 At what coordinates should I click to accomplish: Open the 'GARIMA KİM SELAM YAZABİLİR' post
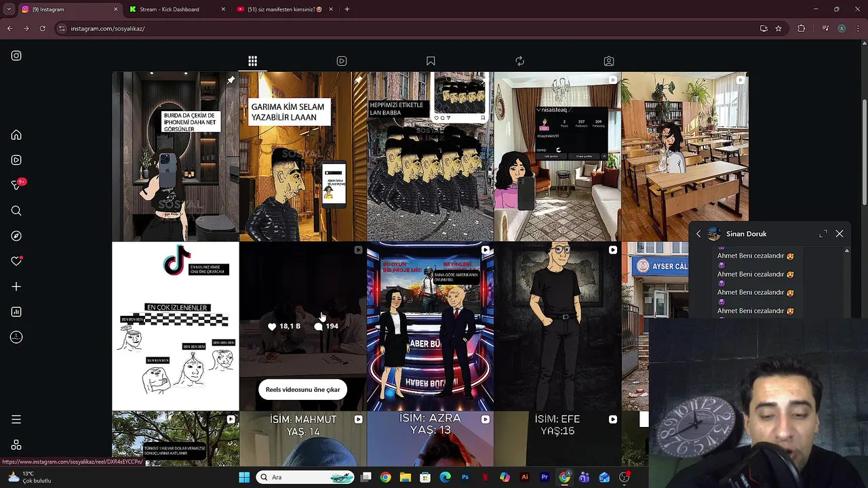click(x=303, y=157)
